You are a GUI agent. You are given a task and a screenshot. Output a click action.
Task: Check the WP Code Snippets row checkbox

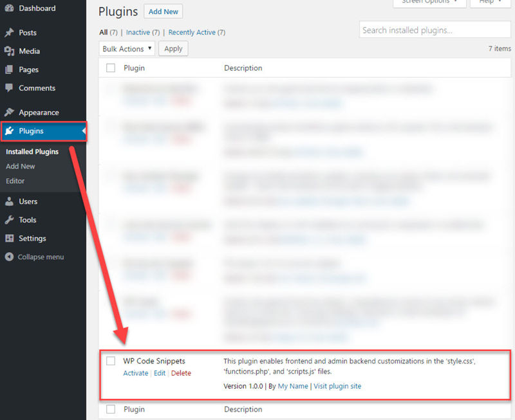tap(110, 361)
